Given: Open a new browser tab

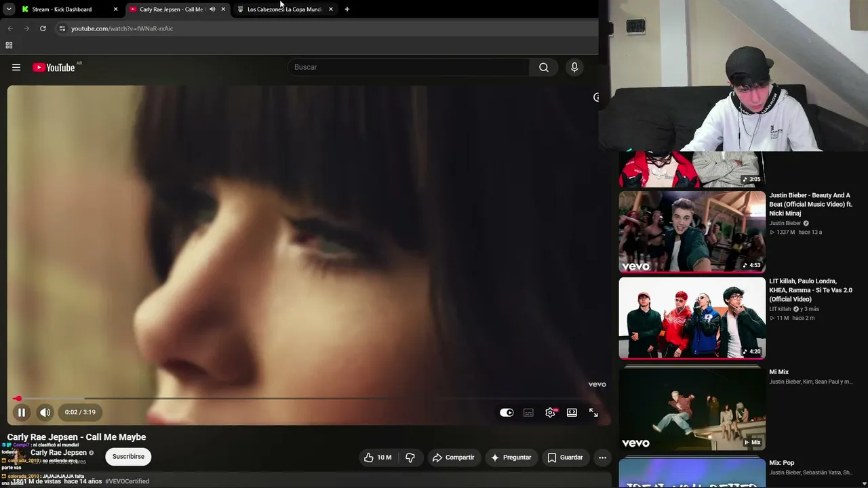Looking at the screenshot, I should [x=347, y=9].
